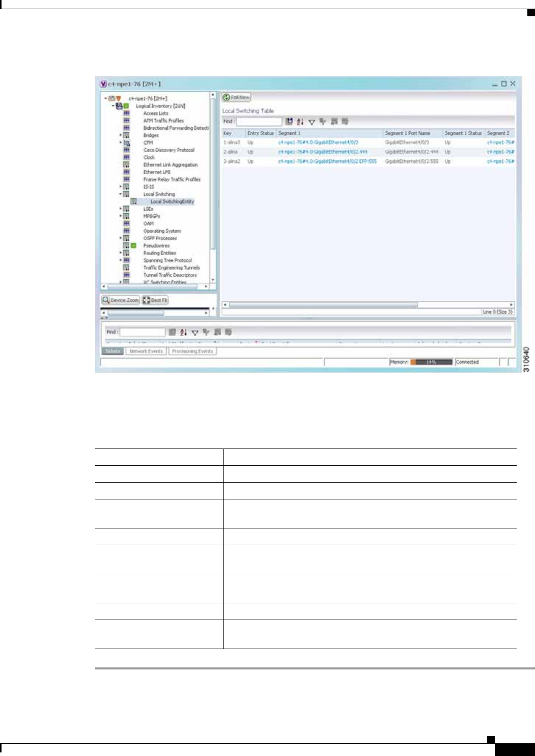Select Traffic Engineering Tunnels tree item

172,268
